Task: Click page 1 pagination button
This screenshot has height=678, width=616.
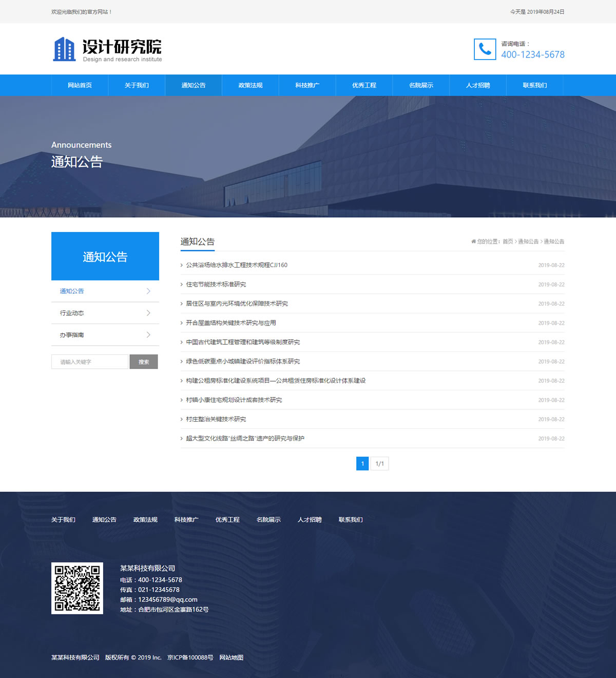Action: tap(362, 464)
